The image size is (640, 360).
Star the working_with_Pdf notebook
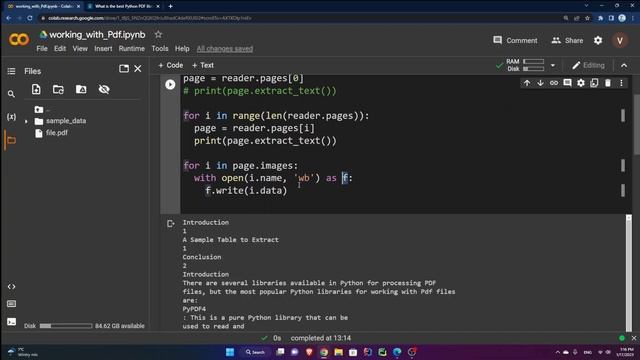(x=158, y=35)
